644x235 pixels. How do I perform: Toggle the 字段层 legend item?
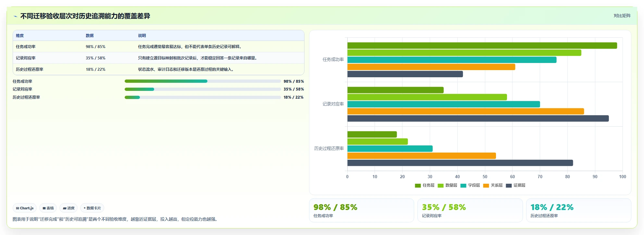(470, 185)
